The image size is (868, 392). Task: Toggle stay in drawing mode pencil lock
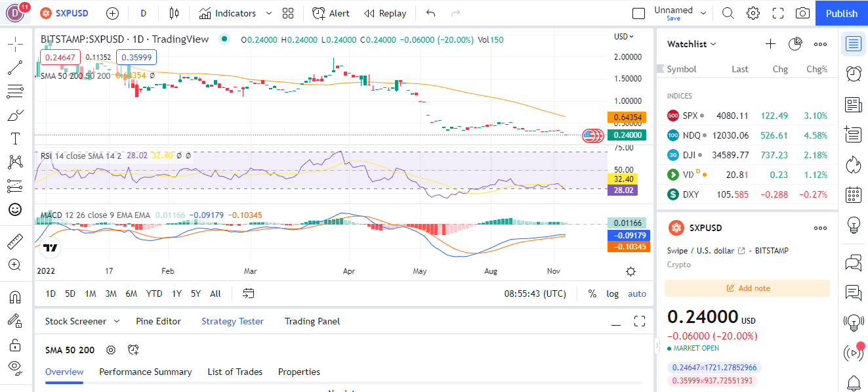[x=15, y=320]
